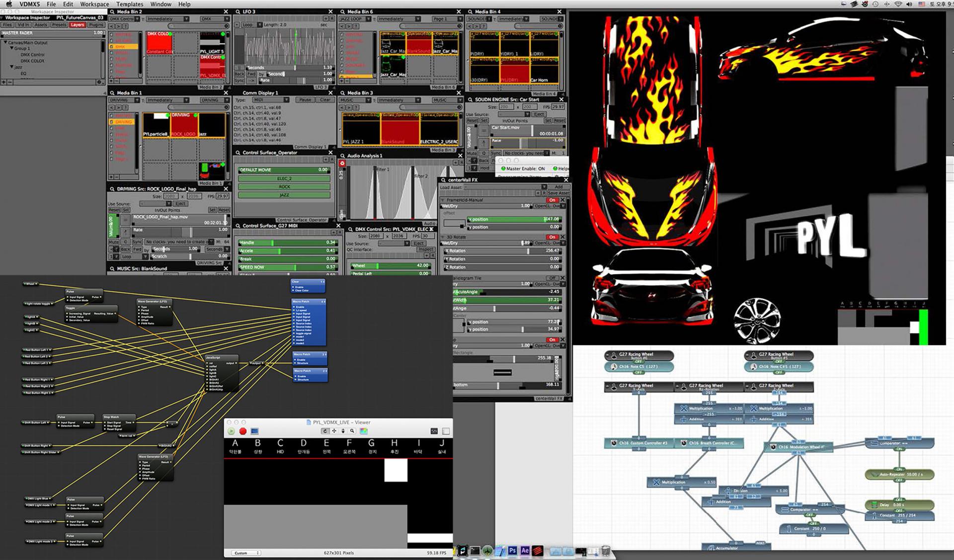Click the ELEC_2 button in Control Surface_Operator
The height and width of the screenshot is (560, 954).
[x=284, y=178]
